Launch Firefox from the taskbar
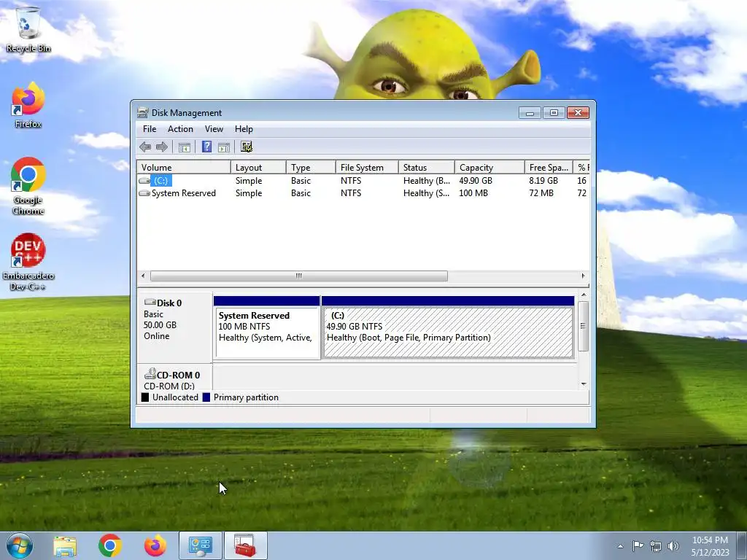 (155, 545)
